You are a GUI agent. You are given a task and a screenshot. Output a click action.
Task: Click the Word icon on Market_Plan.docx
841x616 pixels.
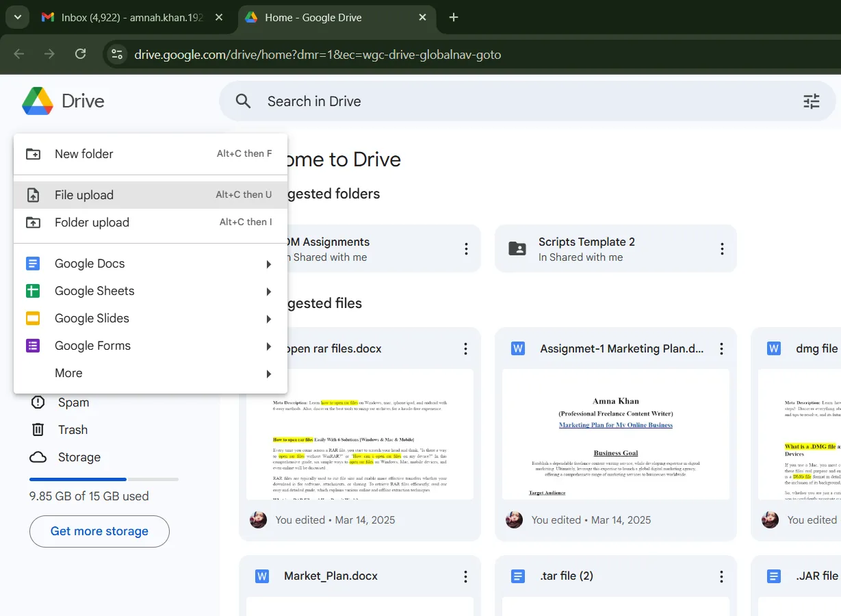click(262, 576)
